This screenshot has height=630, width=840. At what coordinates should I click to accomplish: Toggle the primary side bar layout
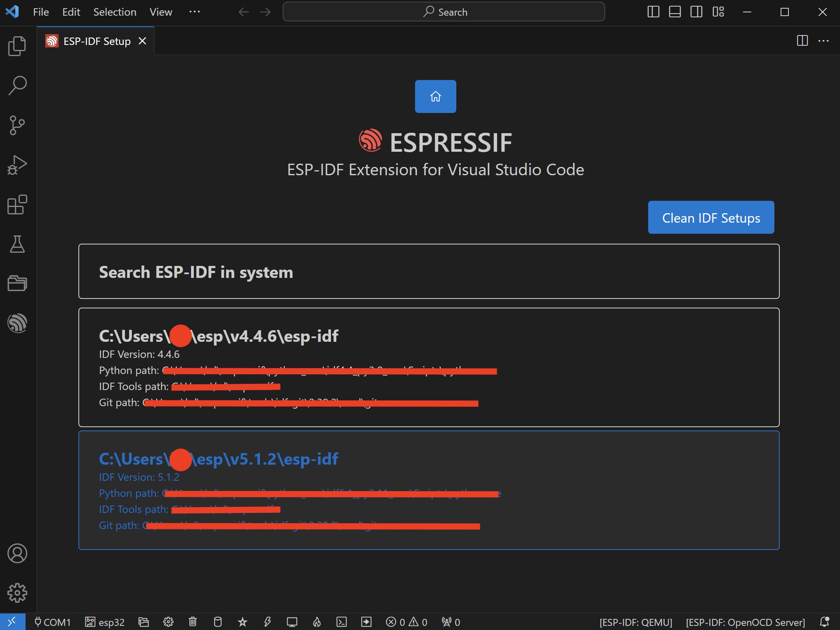[x=654, y=12]
